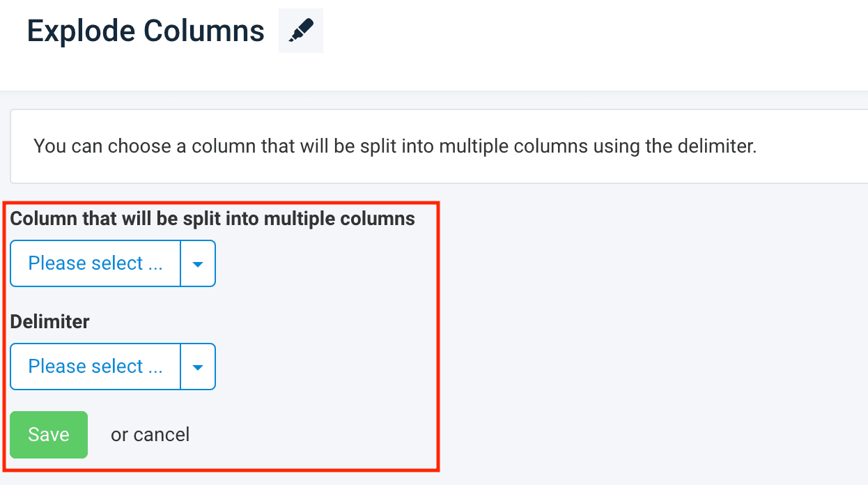
Task: Click the word 'Explode' in the heading
Action: [80, 31]
